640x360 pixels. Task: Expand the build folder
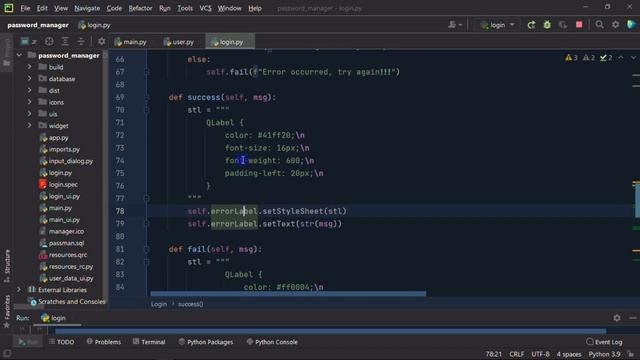(29, 67)
